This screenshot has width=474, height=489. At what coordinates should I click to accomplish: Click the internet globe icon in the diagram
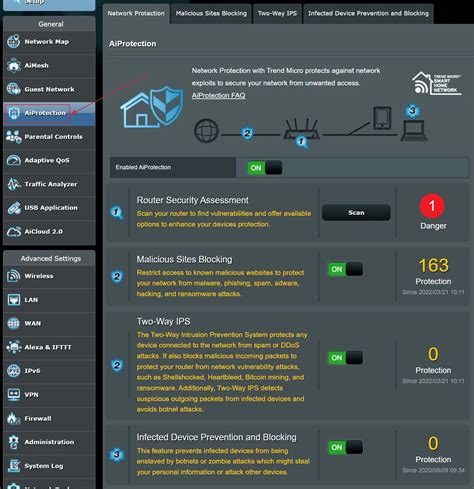point(206,131)
